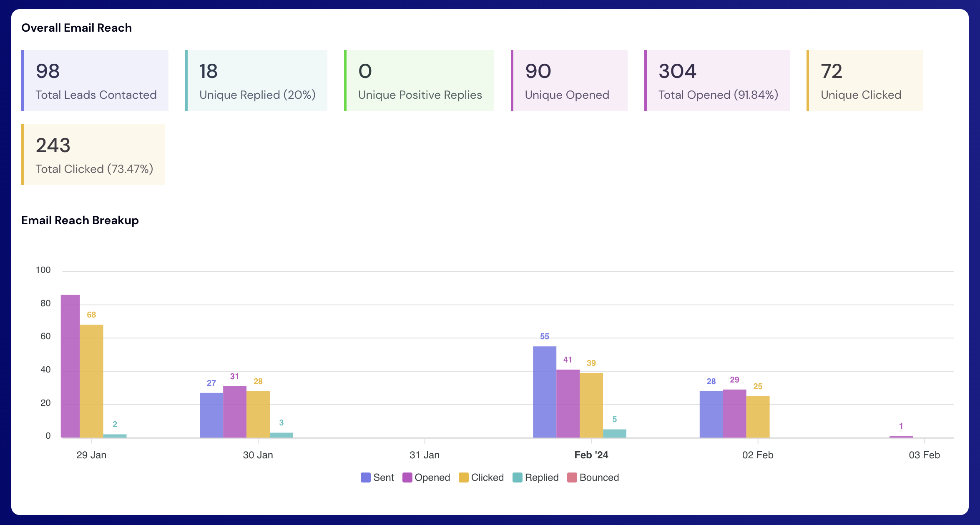Click the 5 Replied bar on Feb '24

tap(614, 433)
